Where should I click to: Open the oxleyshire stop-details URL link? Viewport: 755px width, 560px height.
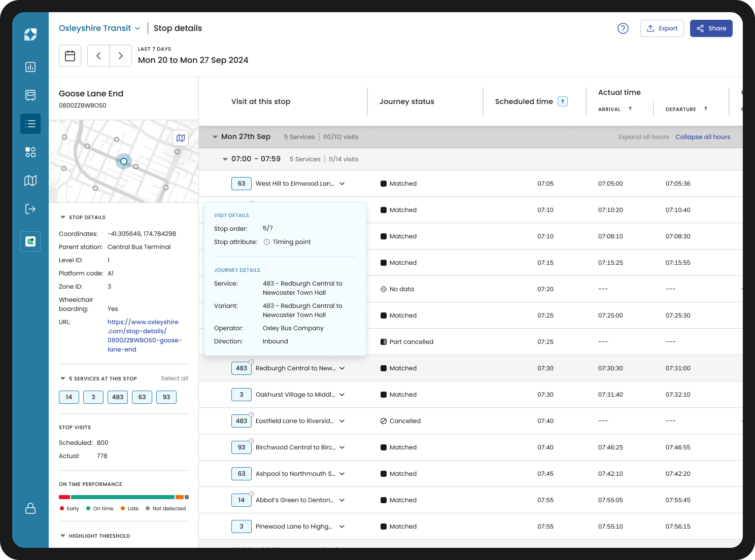144,336
